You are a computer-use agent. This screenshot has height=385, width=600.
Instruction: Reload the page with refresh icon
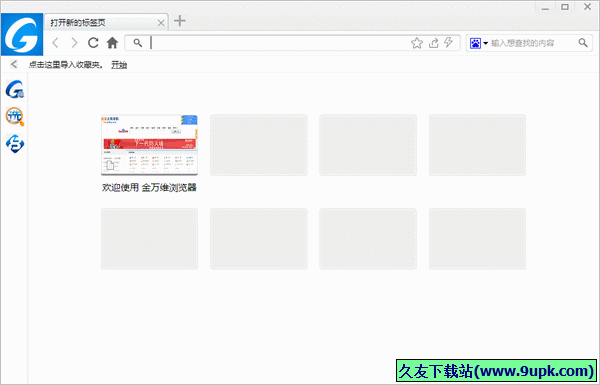pyautogui.click(x=93, y=43)
